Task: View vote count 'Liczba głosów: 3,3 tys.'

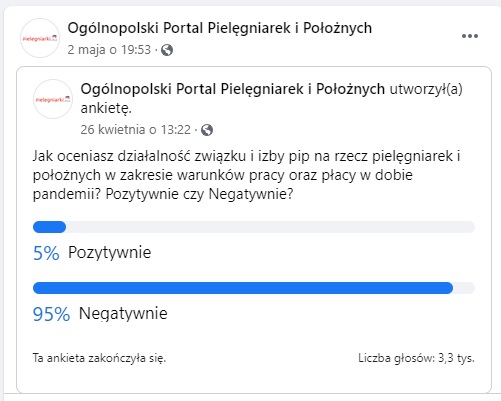Action: pyautogui.click(x=416, y=358)
